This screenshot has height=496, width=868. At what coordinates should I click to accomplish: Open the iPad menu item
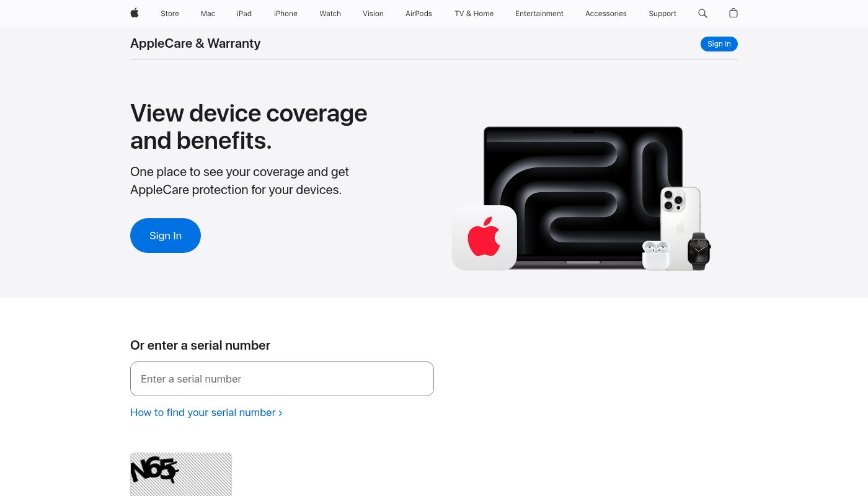tap(244, 14)
